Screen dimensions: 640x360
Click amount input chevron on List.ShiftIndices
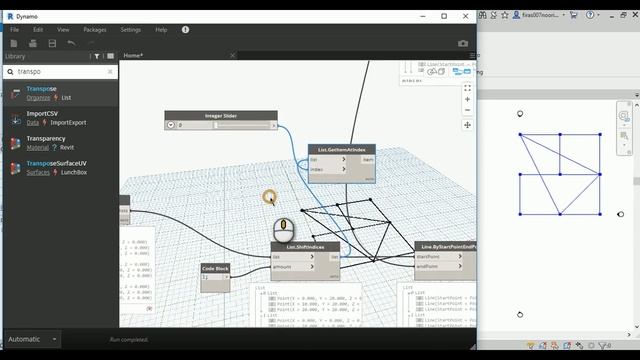(x=312, y=267)
